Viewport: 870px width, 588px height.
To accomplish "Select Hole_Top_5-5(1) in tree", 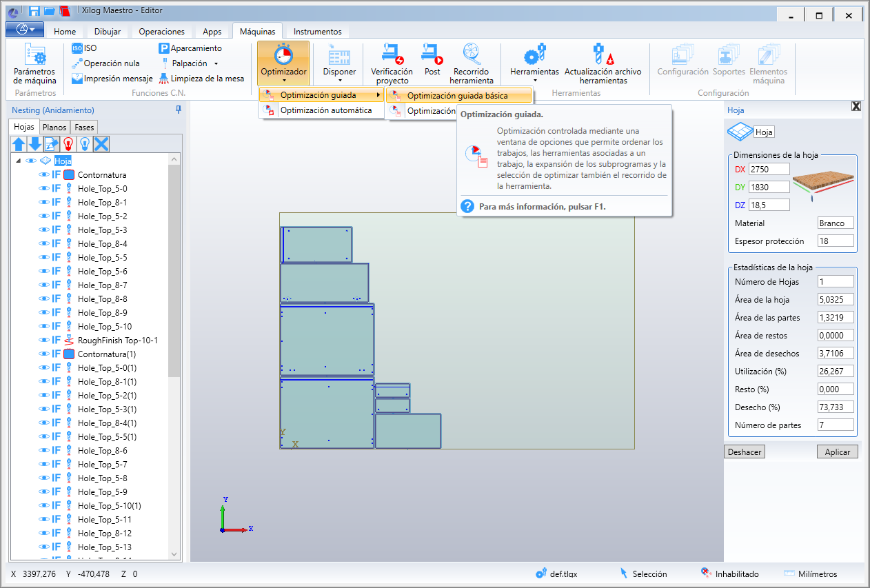I will tap(107, 436).
